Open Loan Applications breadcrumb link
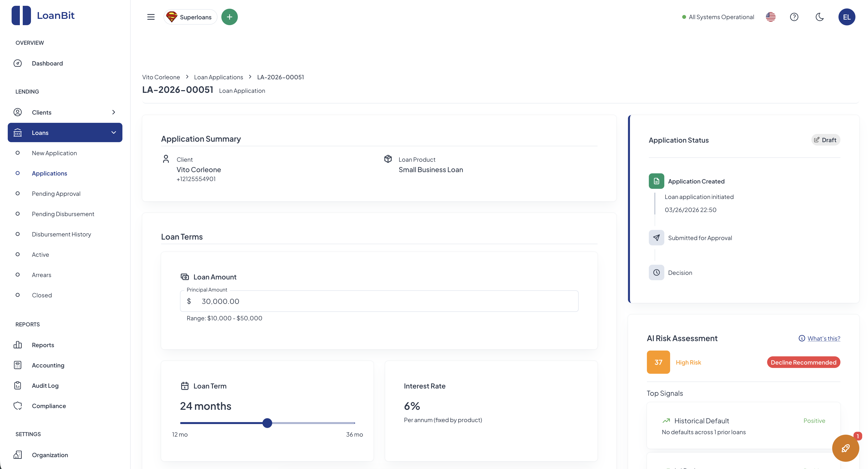Screen dimensions: 868x469 click(218, 77)
